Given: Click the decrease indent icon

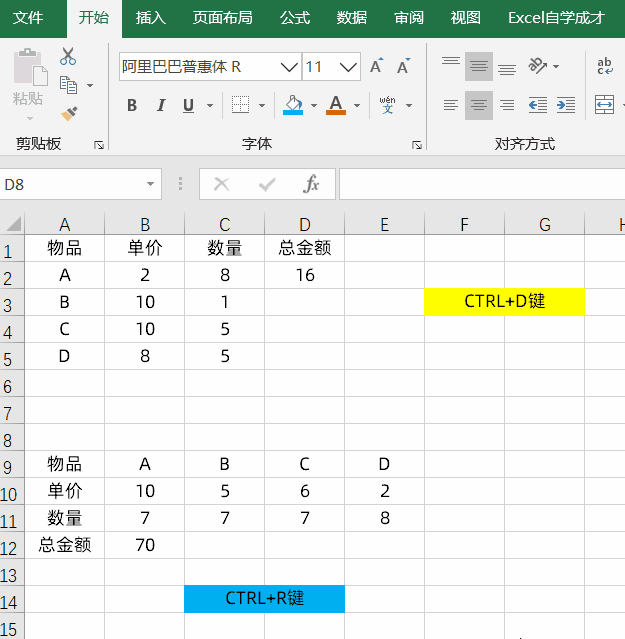Looking at the screenshot, I should point(538,105).
